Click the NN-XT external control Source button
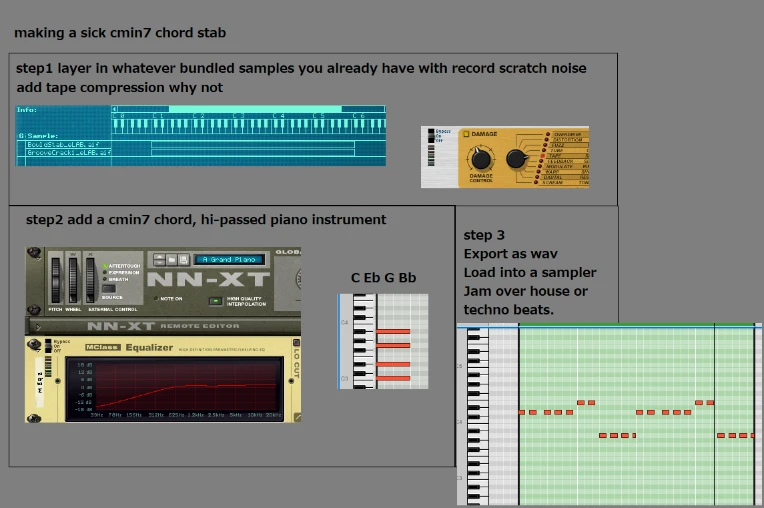Viewport: 764px width, 508px height. coord(109,289)
